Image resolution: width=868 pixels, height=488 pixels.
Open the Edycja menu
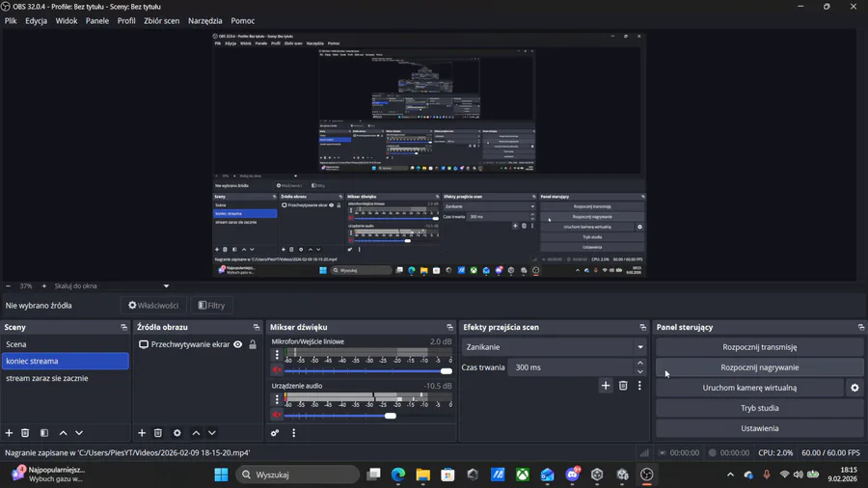(36, 20)
